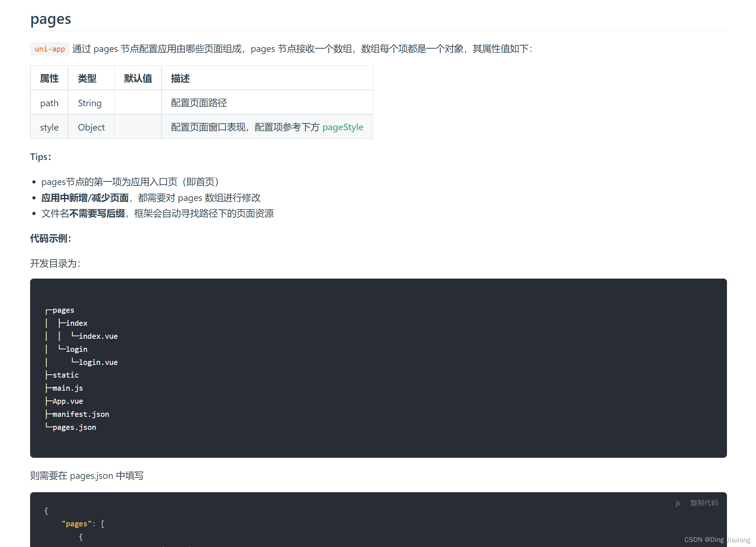Click the 代码示例: heading
756x547 pixels.
pos(51,238)
